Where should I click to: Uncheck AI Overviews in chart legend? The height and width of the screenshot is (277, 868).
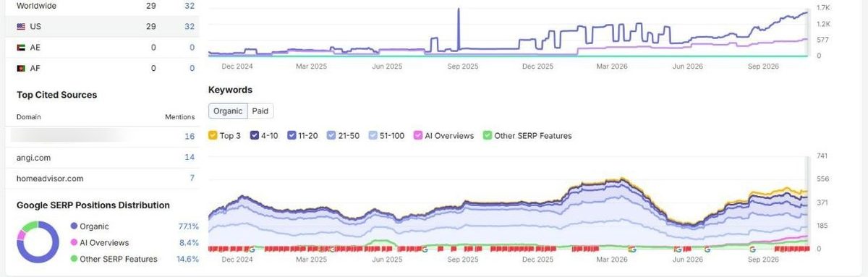point(417,135)
